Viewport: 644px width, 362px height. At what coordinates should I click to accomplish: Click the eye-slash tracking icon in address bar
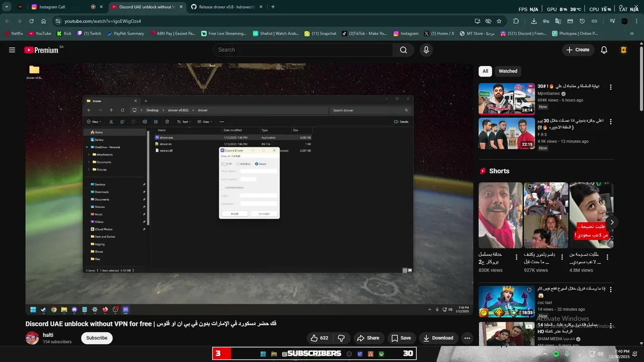(488, 21)
